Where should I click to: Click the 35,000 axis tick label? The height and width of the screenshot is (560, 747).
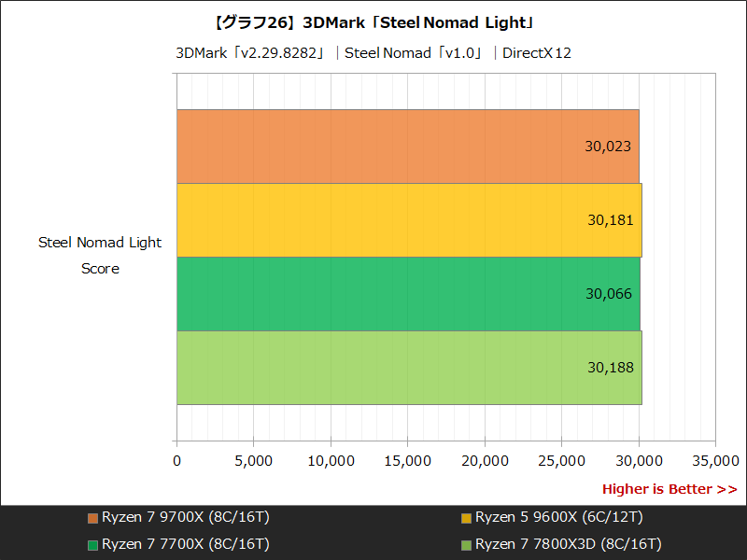715,461
